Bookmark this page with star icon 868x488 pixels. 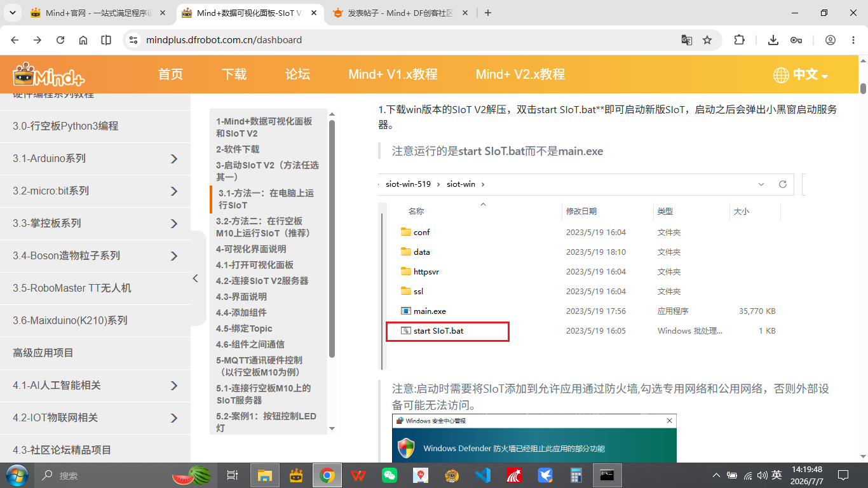click(707, 40)
